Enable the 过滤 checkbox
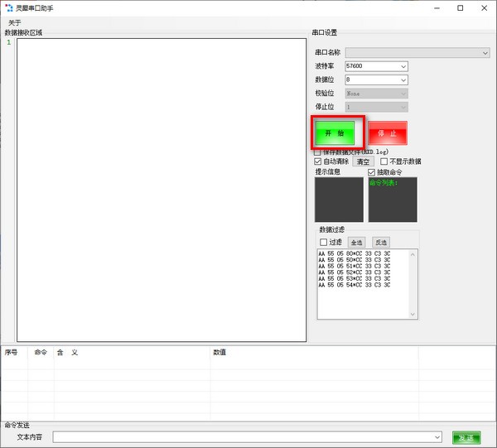This screenshot has width=497, height=448. point(323,243)
